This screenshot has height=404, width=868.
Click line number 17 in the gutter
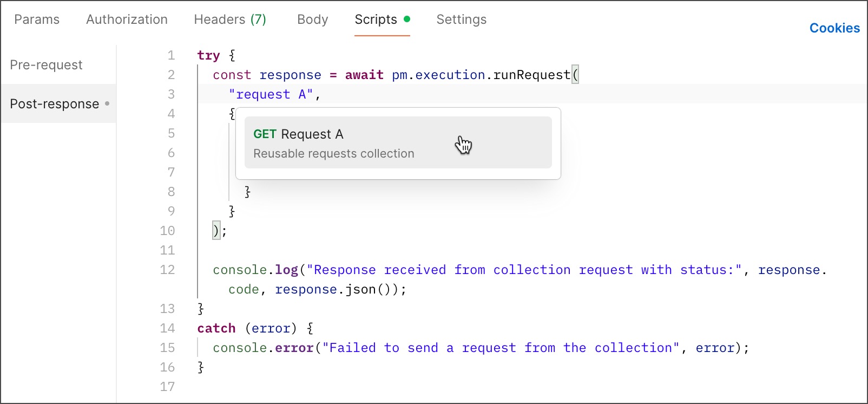coord(167,387)
